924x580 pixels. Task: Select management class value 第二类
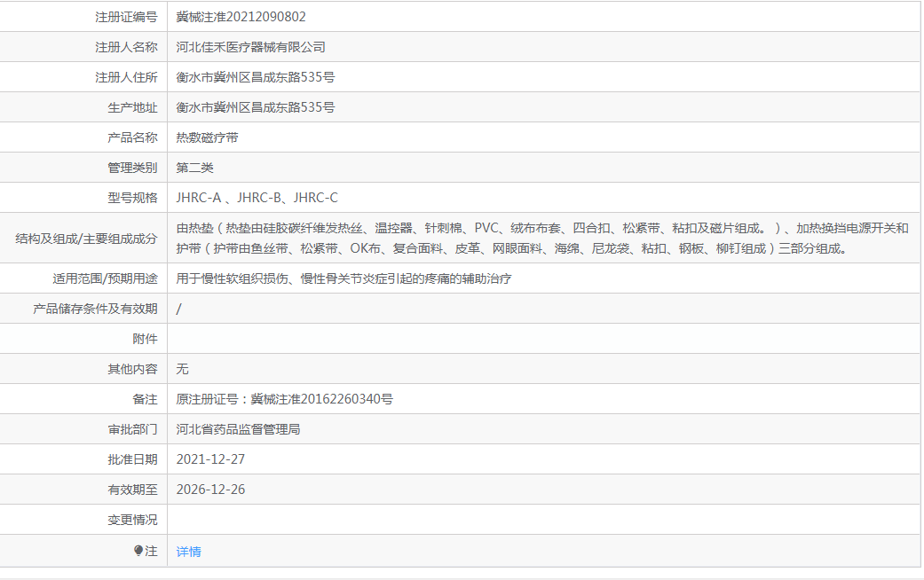click(194, 168)
